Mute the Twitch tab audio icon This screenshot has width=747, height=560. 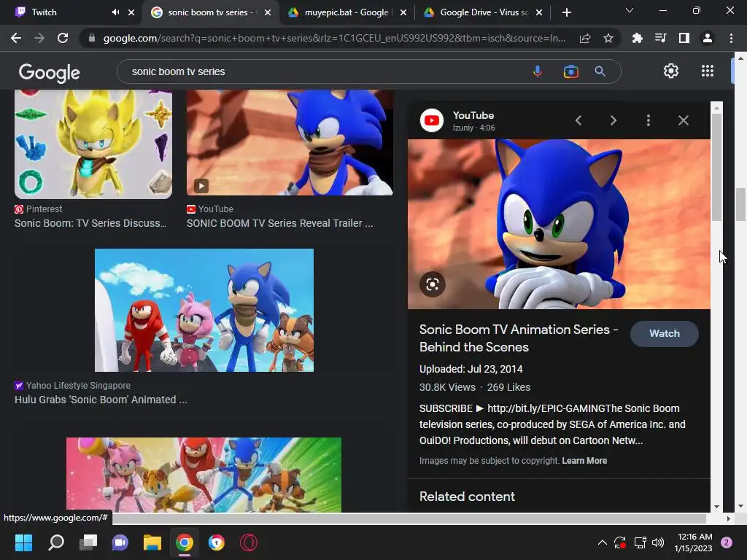coord(115,12)
